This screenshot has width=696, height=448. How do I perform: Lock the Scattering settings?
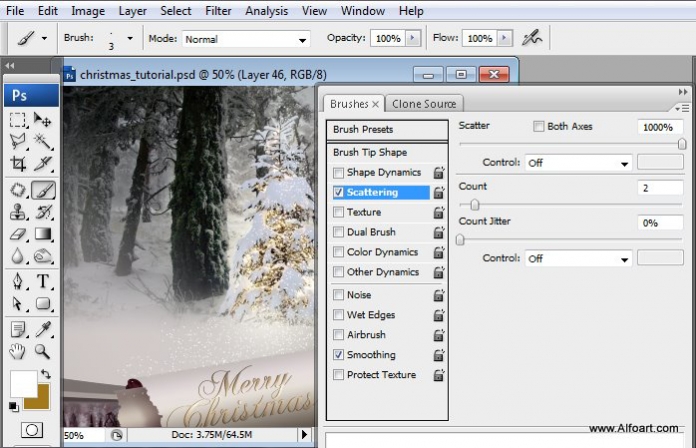coord(439,192)
